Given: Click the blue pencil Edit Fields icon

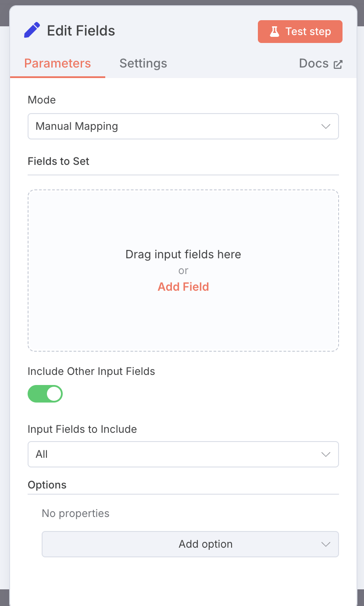Looking at the screenshot, I should (32, 30).
